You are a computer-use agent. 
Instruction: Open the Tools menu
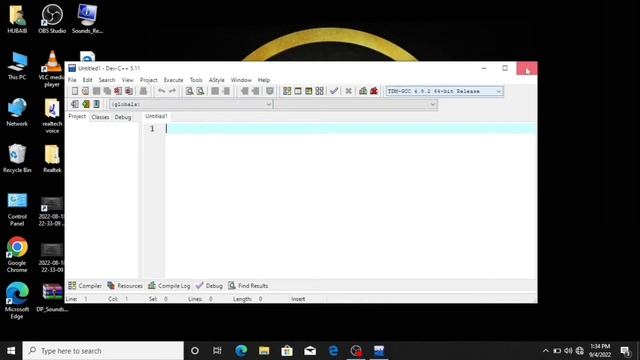coord(196,80)
